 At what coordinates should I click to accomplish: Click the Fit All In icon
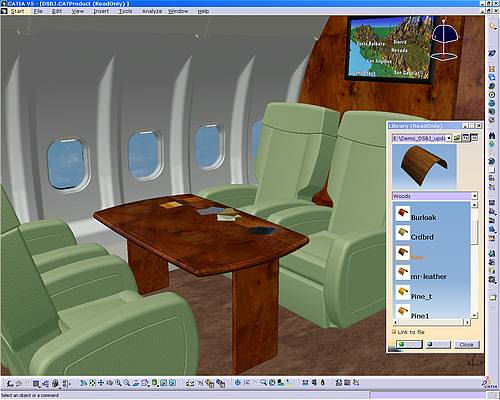click(x=92, y=383)
